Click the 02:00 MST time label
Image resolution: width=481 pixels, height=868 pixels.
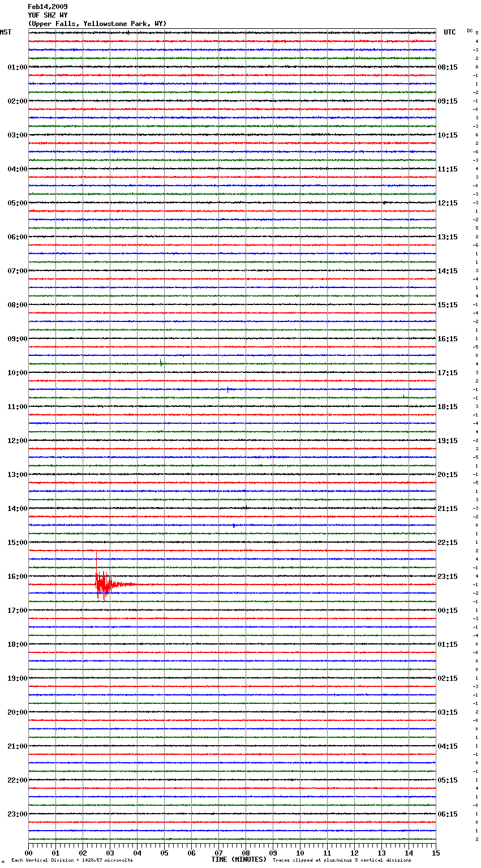click(17, 101)
